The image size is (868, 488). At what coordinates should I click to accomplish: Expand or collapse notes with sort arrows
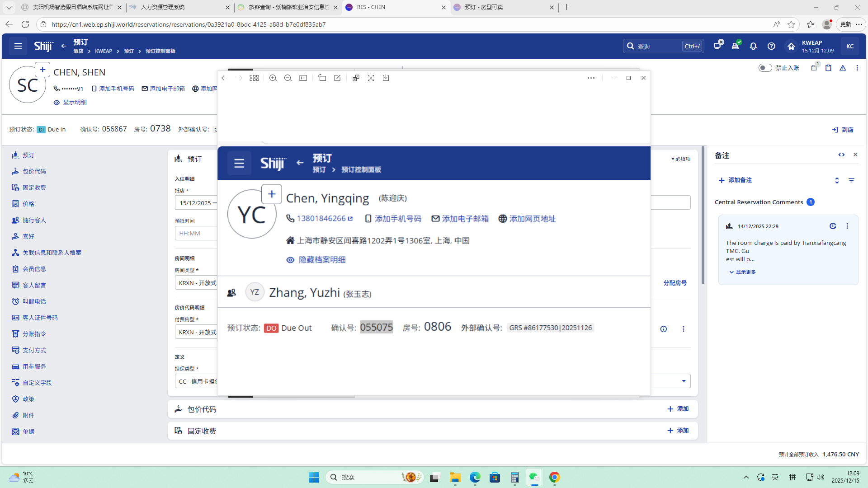point(837,180)
